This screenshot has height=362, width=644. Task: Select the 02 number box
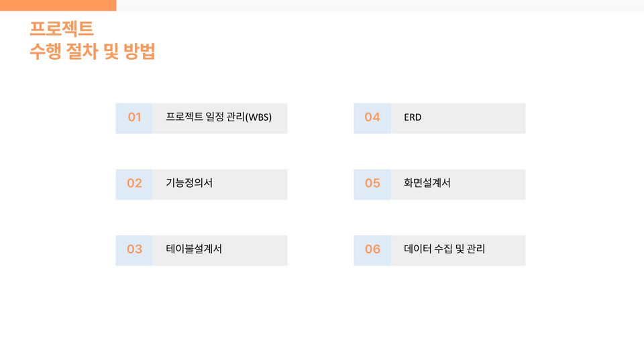click(x=134, y=184)
